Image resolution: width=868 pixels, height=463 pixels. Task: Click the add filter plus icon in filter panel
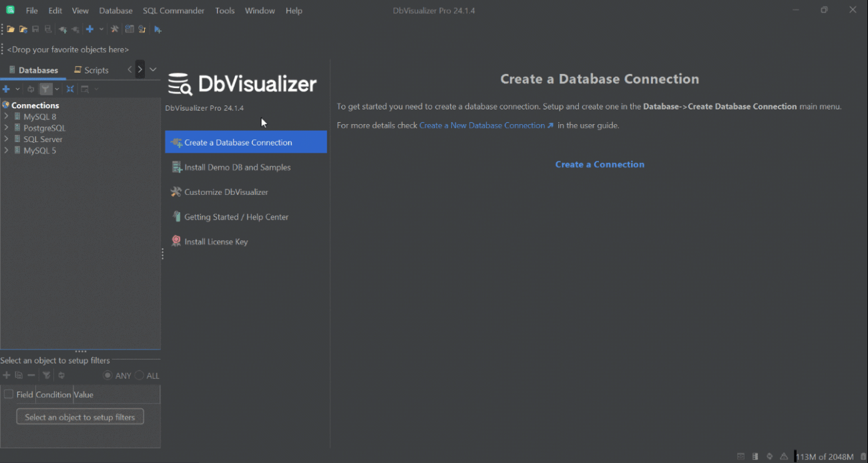7,376
